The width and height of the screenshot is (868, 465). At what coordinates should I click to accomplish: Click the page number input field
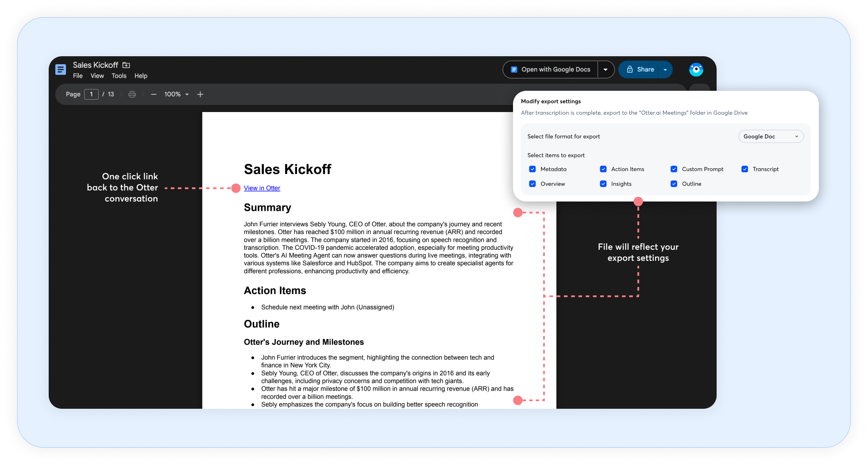pos(91,94)
